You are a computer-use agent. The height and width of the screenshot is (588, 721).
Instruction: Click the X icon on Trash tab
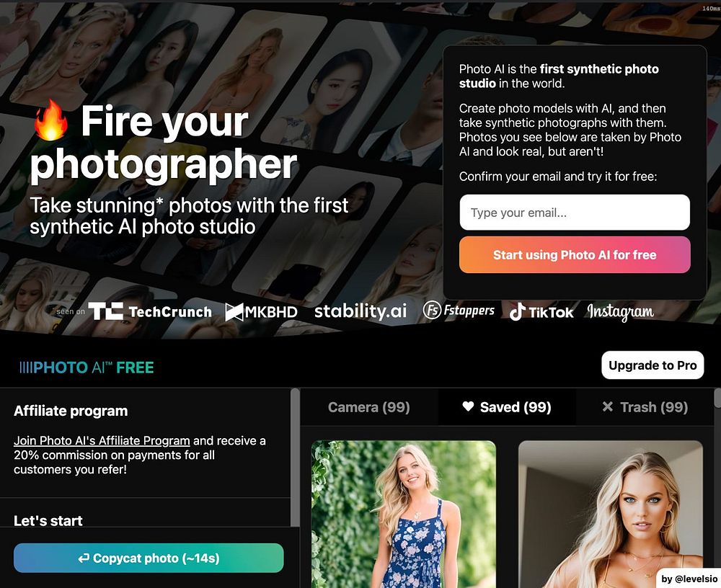tap(607, 406)
